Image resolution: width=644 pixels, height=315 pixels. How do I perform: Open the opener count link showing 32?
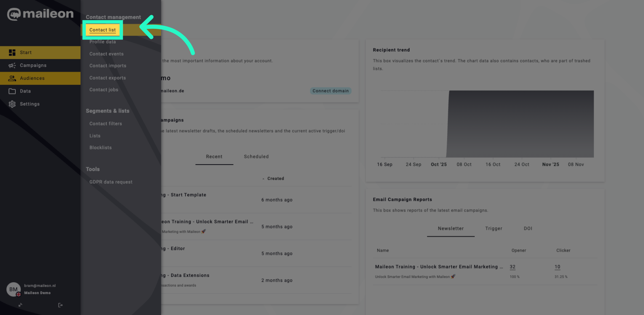[x=512, y=267]
